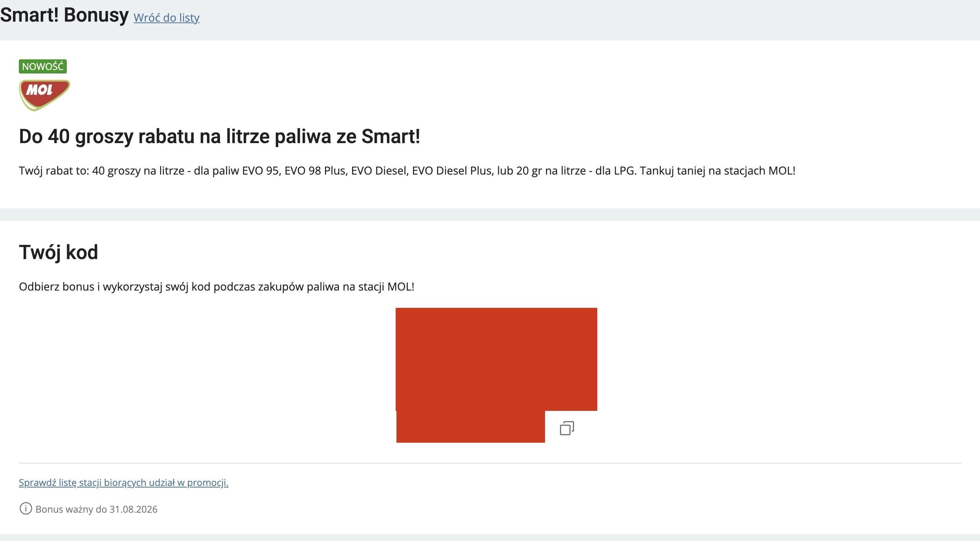Viewport: 980px width, 541px height.
Task: Click the 'Twój kod' section heading
Action: click(x=59, y=252)
